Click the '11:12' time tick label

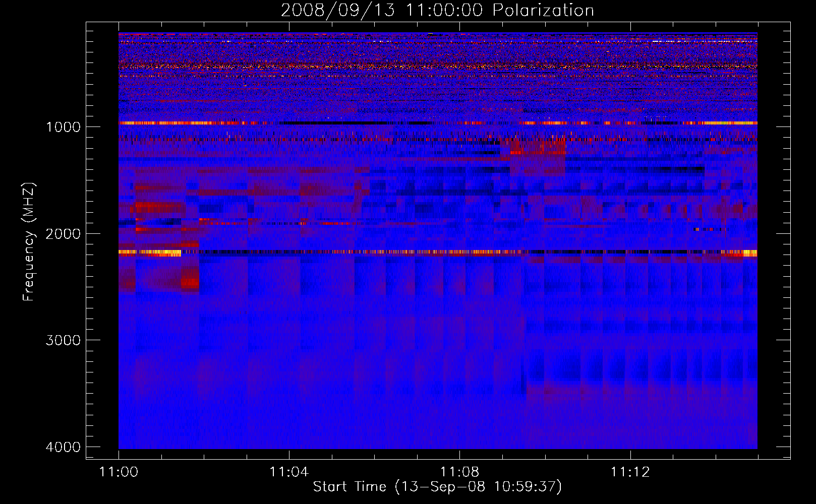tap(630, 472)
